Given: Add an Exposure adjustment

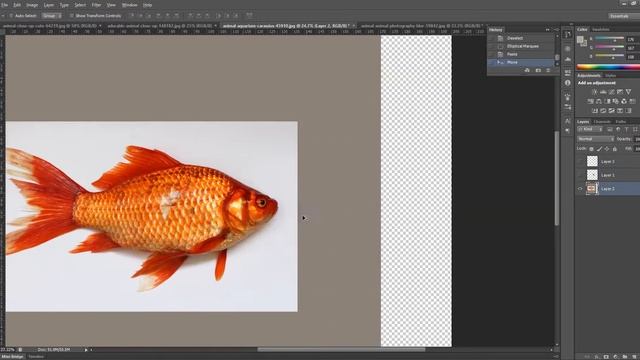Looking at the screenshot, I should coord(620,91).
